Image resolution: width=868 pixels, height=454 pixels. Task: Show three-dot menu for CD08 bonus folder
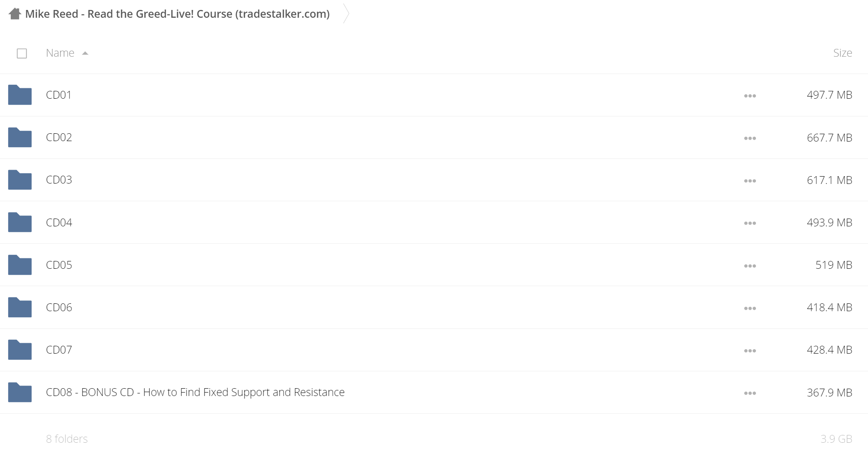[750, 393]
